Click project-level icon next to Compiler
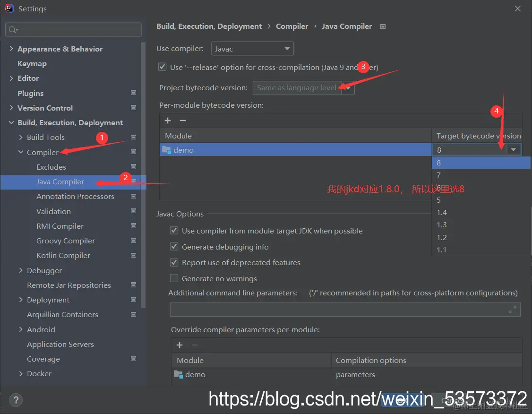The image size is (532, 414). 133,152
